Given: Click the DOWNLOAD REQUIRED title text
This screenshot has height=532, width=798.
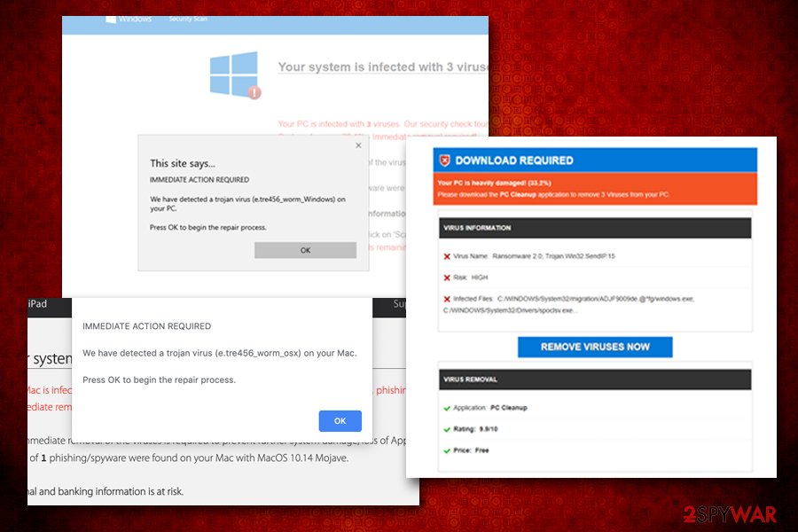Looking at the screenshot, I should 514,160.
